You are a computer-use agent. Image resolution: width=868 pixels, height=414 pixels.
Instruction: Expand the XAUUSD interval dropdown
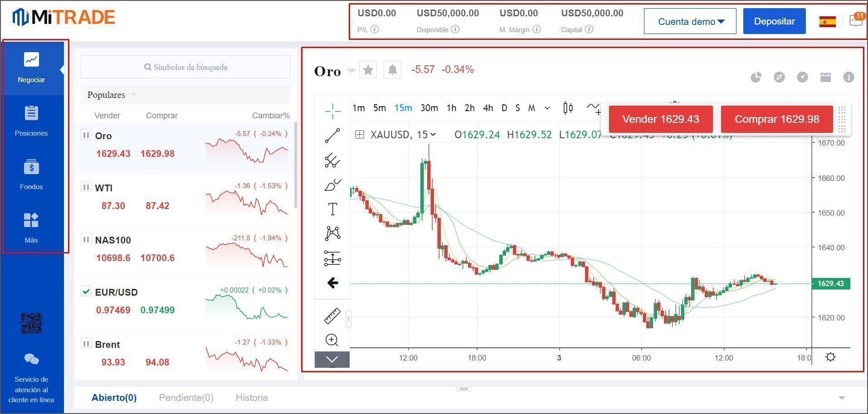click(x=433, y=135)
